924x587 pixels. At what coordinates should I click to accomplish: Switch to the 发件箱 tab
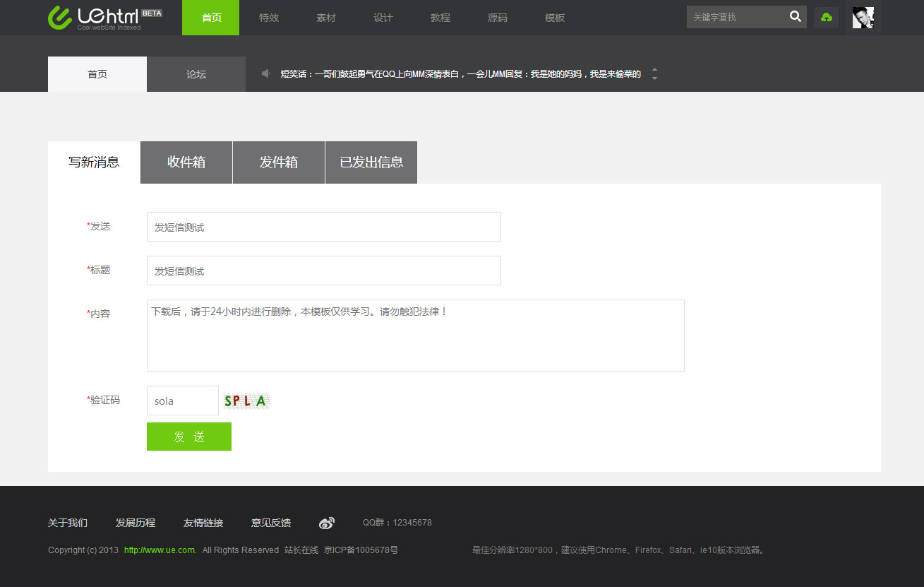279,162
